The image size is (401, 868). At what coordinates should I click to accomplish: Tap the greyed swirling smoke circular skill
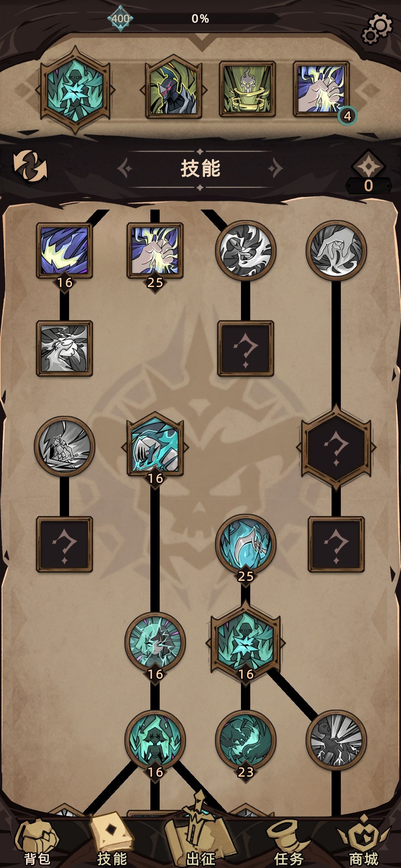(245, 250)
